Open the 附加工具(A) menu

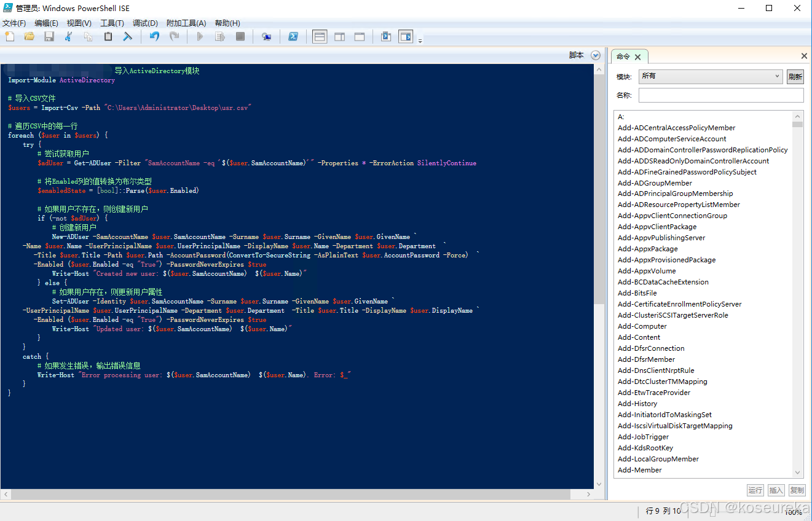tap(186, 23)
